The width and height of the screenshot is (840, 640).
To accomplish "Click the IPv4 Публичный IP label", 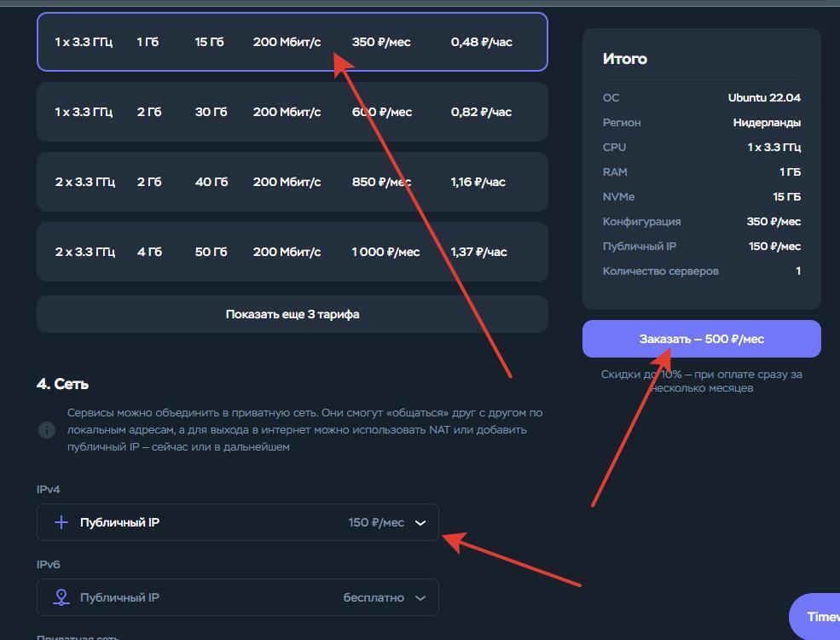I will coord(119,522).
